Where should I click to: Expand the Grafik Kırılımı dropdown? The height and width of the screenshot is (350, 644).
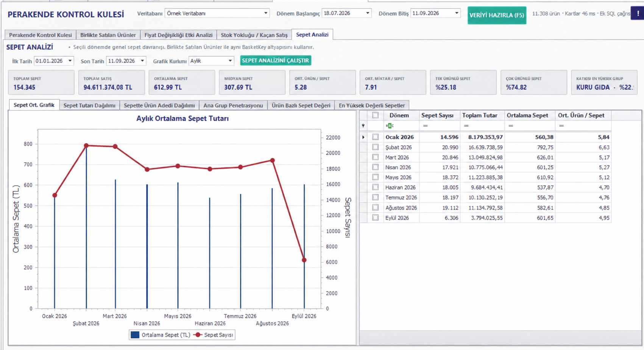pos(230,61)
